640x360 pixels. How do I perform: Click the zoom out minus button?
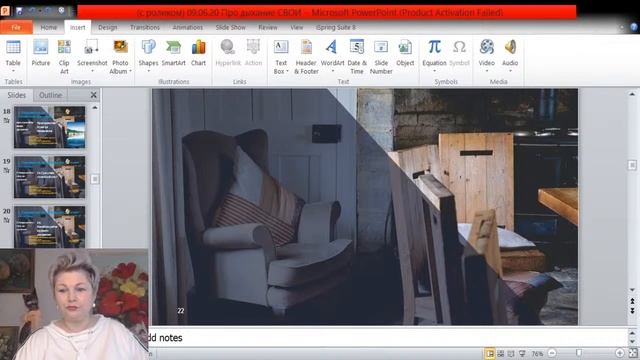(552, 353)
